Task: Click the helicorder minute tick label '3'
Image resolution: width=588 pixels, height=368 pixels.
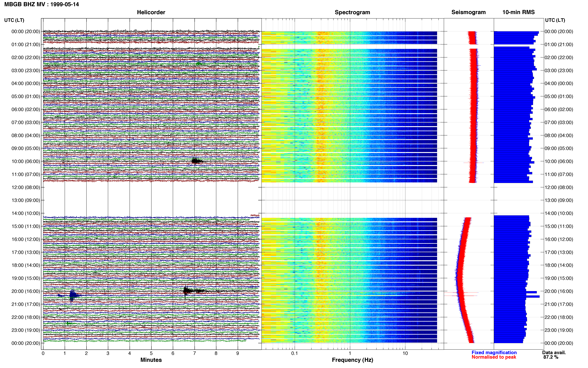Action: 108,353
